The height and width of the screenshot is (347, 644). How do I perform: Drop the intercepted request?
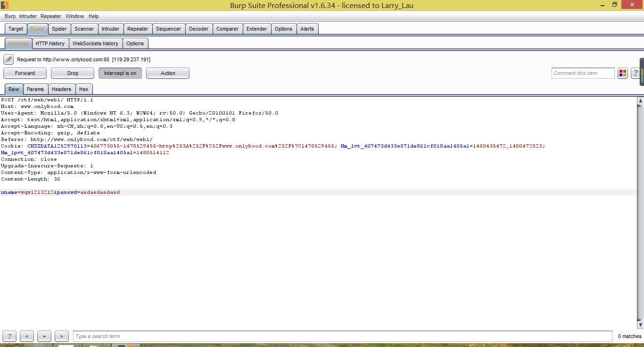pyautogui.click(x=73, y=73)
